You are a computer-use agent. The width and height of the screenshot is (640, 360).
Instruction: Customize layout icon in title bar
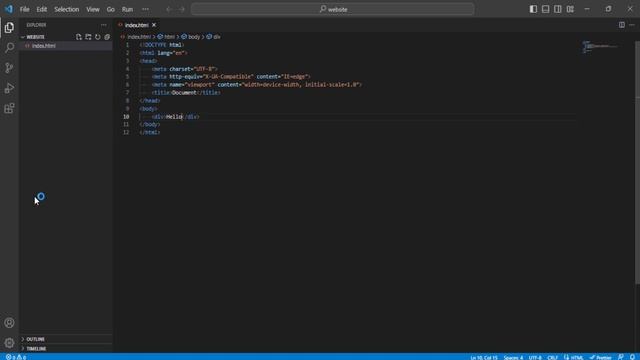tap(570, 9)
